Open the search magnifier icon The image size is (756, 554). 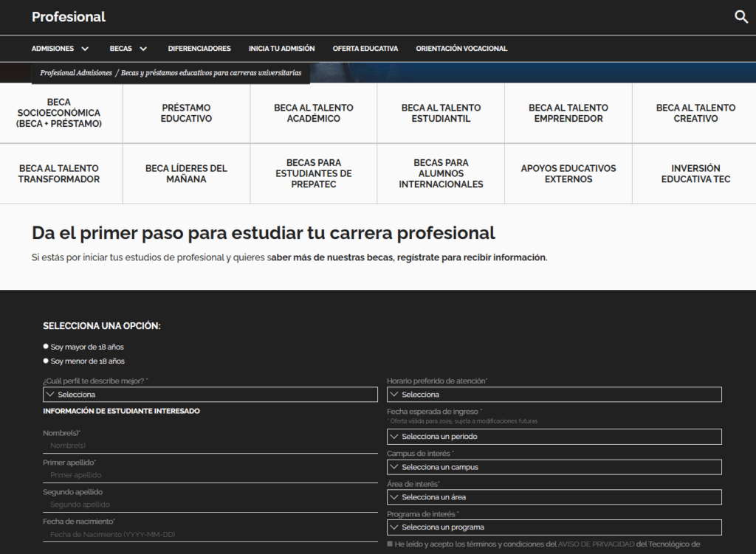(x=741, y=17)
